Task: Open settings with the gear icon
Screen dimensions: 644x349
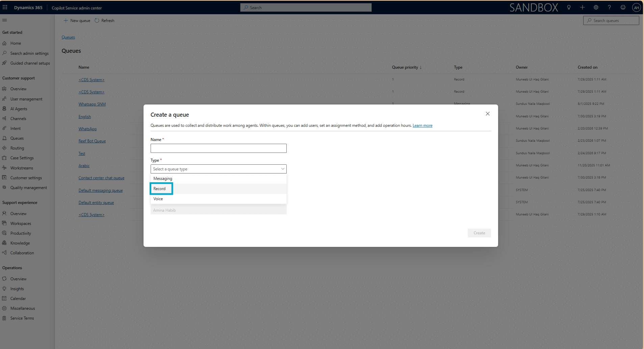Action: coord(596,7)
